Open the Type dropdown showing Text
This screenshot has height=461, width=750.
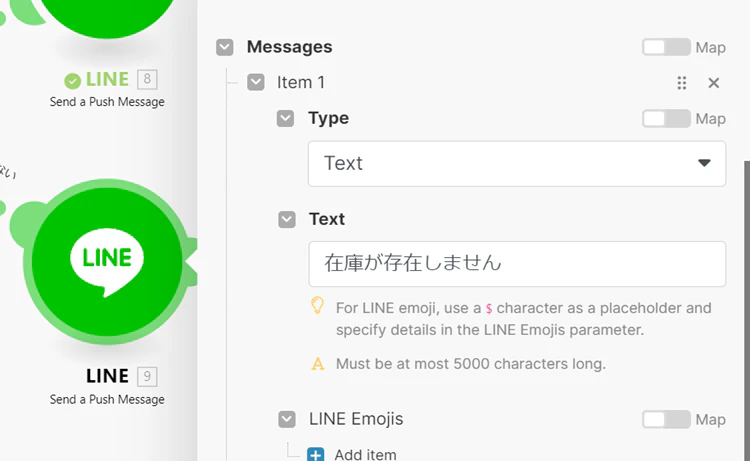tap(517, 164)
